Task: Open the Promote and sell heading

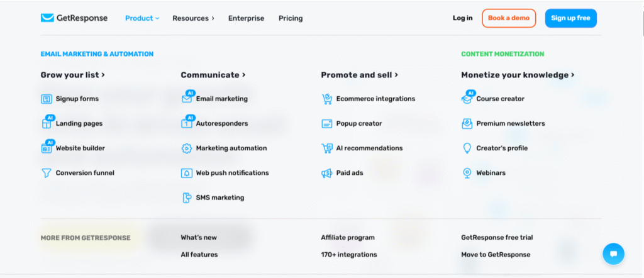Action: [x=359, y=75]
